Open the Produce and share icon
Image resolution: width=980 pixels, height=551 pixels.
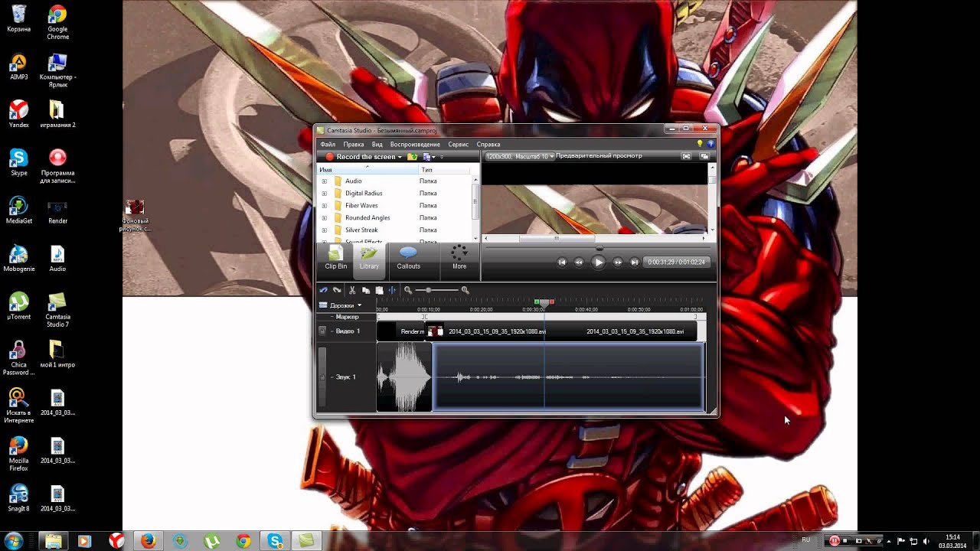[x=427, y=157]
